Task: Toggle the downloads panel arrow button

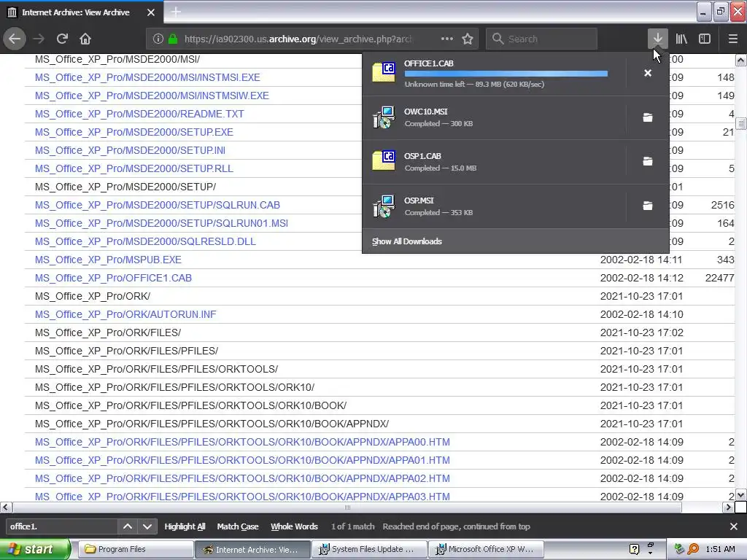Action: [657, 39]
